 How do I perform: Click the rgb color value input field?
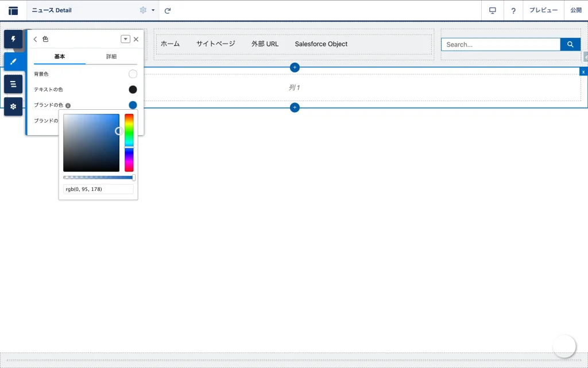point(98,189)
